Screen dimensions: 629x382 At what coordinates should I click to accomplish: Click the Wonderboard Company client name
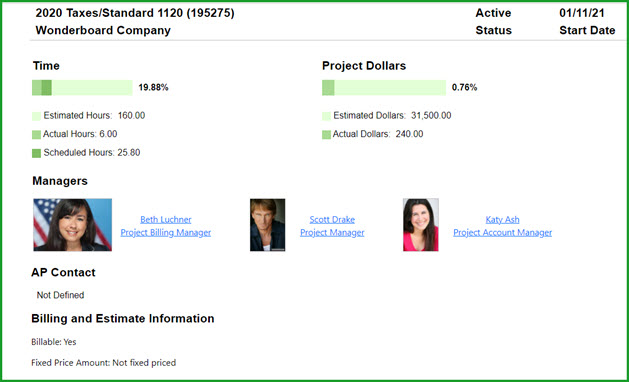point(103,30)
